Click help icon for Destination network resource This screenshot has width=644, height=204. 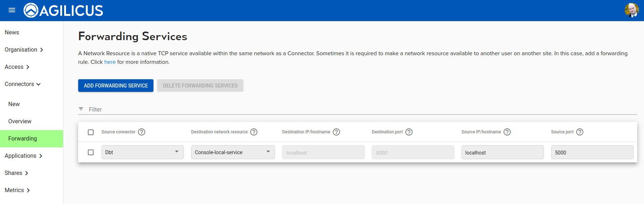coord(254,132)
